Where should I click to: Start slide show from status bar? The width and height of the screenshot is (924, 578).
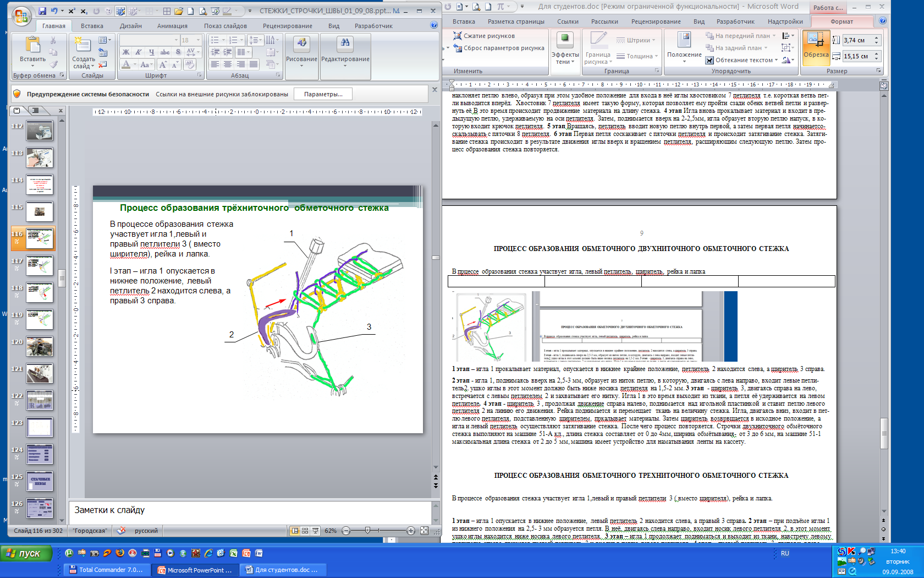[x=315, y=531]
